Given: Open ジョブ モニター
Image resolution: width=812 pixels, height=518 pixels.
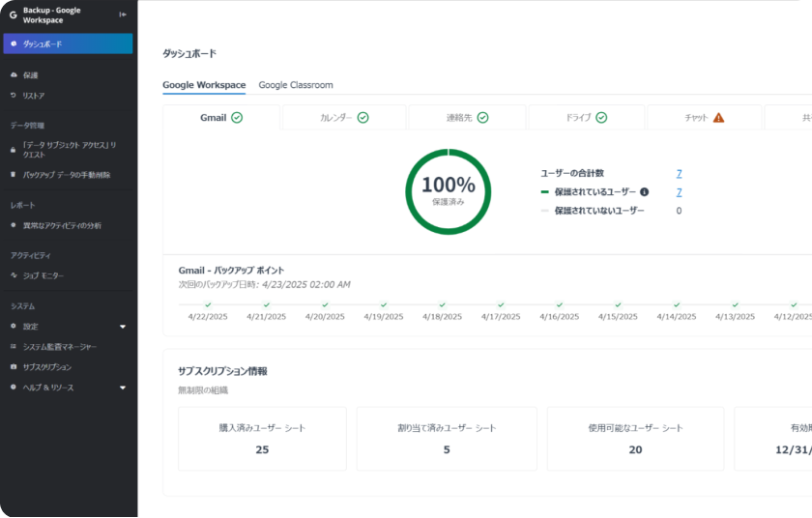Looking at the screenshot, I should point(43,275).
